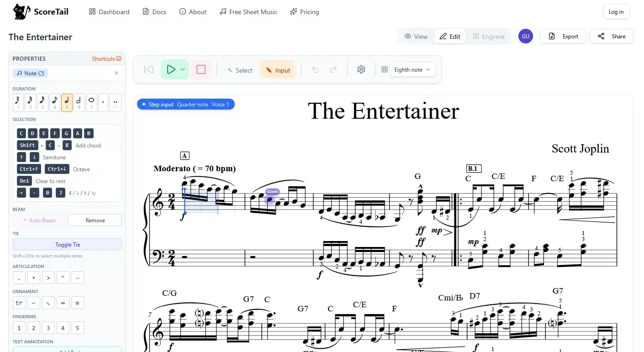Apply tenuto articulation

point(77,278)
